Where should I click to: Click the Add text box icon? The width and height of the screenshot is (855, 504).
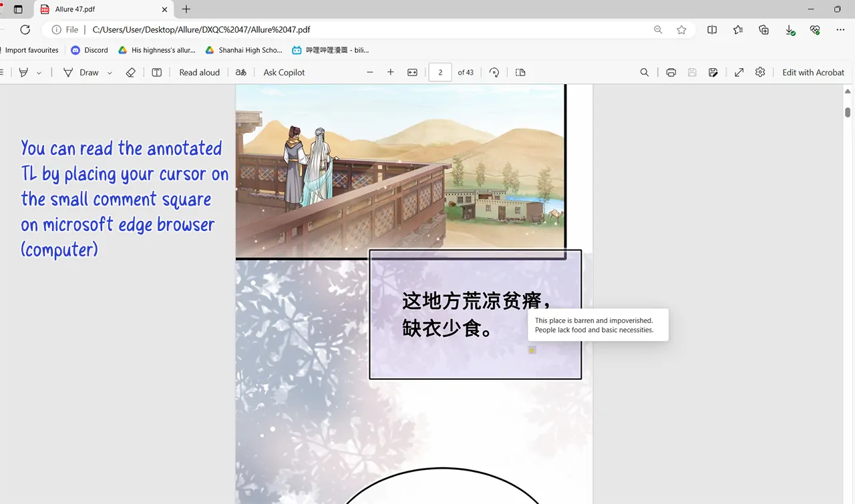click(156, 72)
